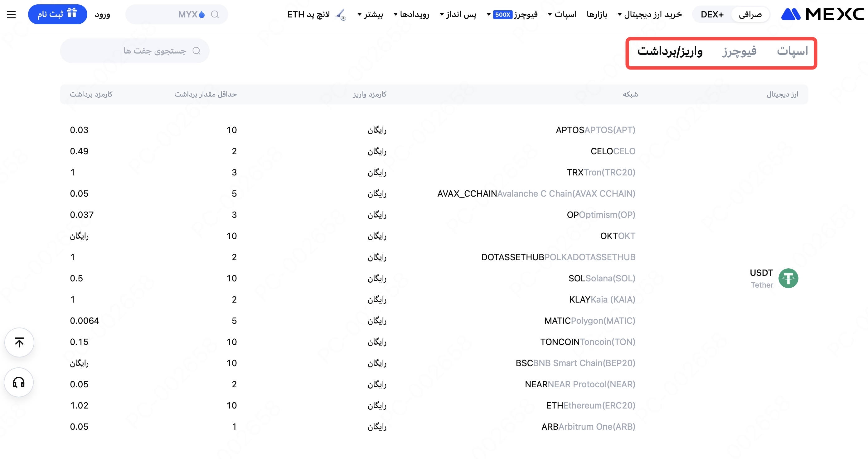Click the blue ثبت نام register button
The width and height of the screenshot is (868, 459).
(x=57, y=14)
